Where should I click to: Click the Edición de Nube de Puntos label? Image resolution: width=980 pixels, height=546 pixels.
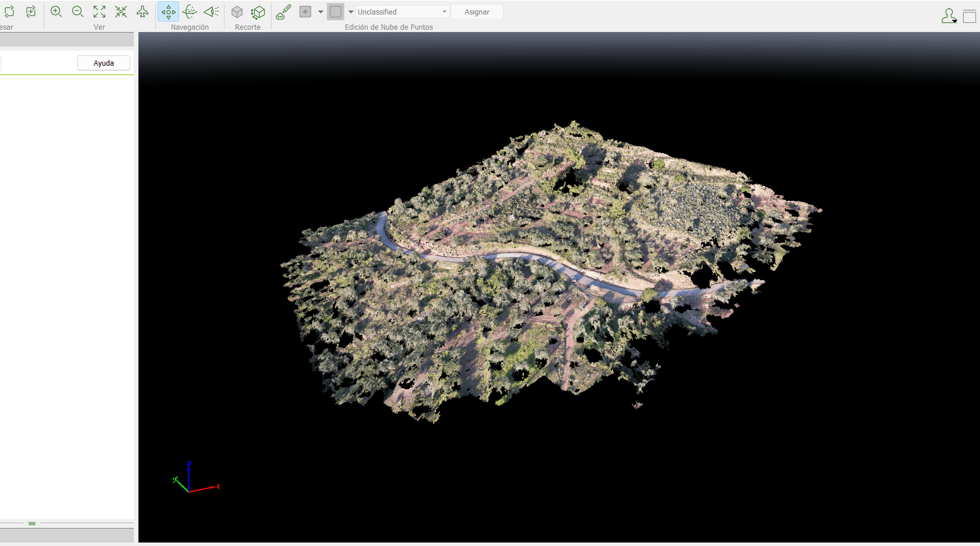[x=389, y=27]
